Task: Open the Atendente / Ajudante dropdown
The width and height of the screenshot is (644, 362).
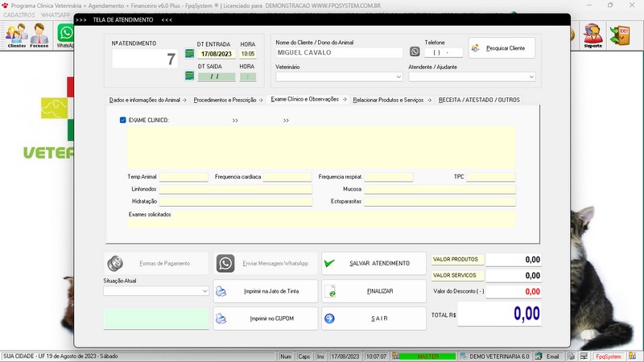Action: coord(531,77)
